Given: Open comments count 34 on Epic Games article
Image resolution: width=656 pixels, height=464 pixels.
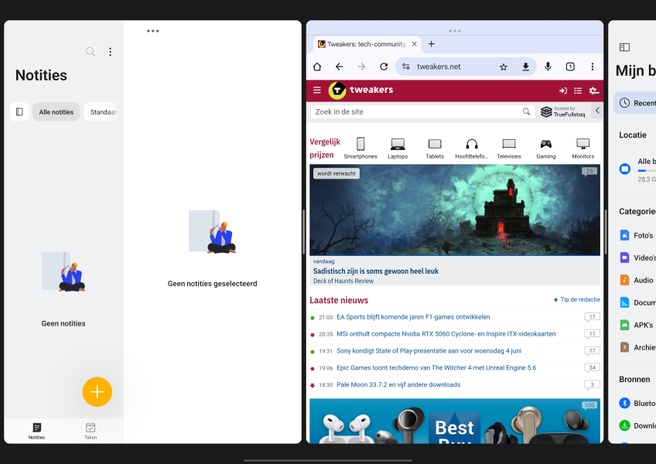Looking at the screenshot, I should tap(592, 368).
